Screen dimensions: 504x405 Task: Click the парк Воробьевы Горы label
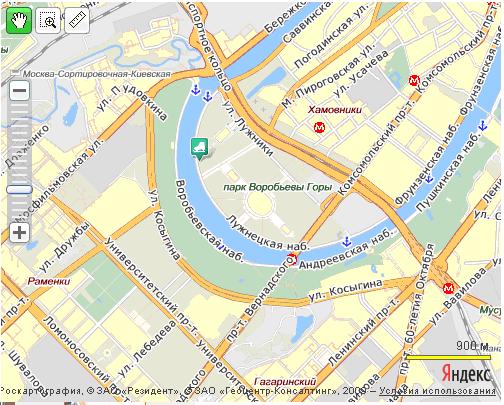tap(278, 187)
